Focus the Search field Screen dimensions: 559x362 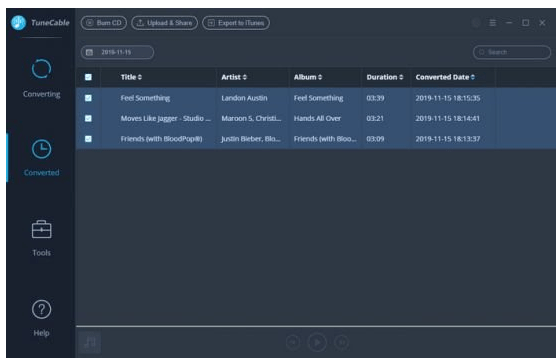[512, 52]
